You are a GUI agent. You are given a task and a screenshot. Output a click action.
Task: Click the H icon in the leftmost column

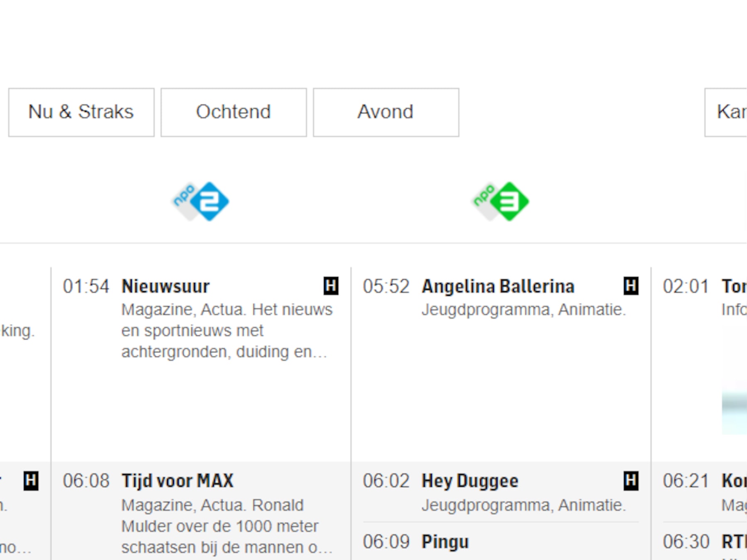pyautogui.click(x=31, y=481)
